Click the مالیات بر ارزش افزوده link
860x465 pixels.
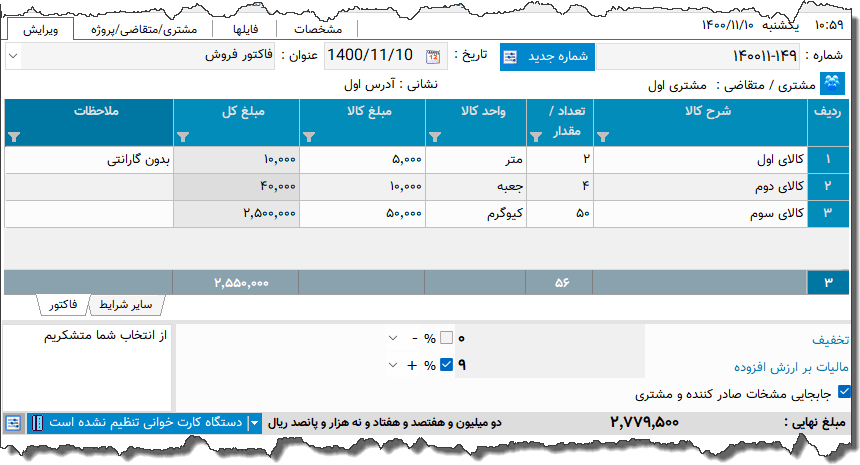click(791, 367)
